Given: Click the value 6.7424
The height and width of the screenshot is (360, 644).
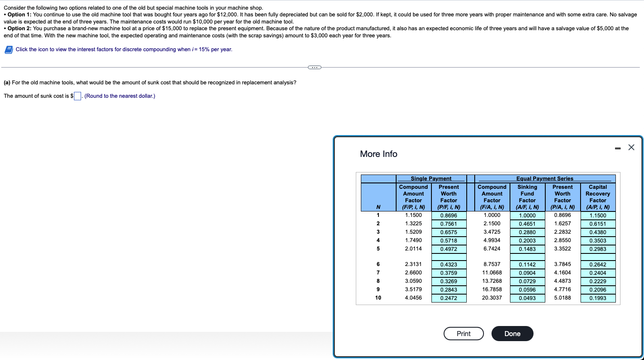Looking at the screenshot, I should click(x=492, y=249).
